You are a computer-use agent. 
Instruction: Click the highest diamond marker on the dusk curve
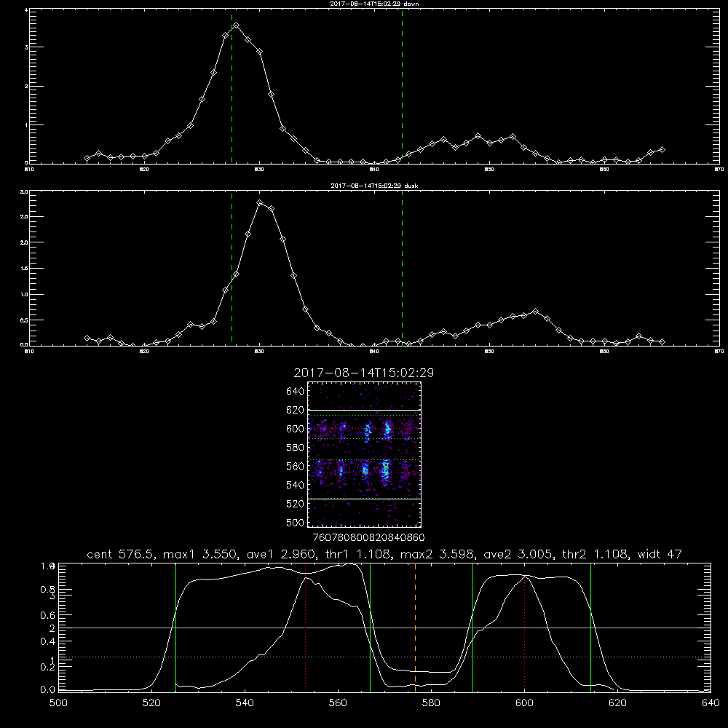(x=260, y=203)
